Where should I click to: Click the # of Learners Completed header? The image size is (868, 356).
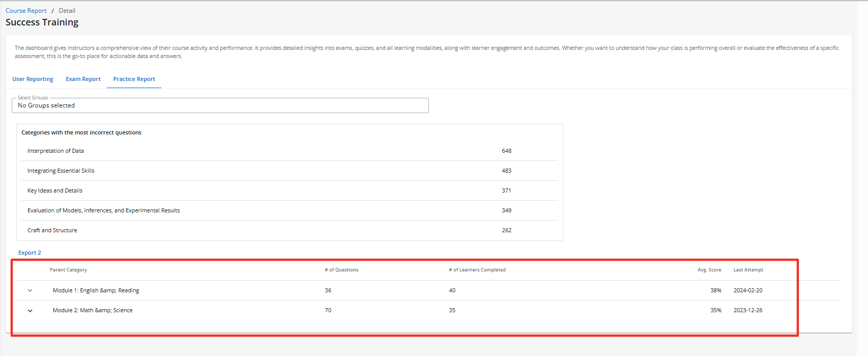(x=477, y=270)
